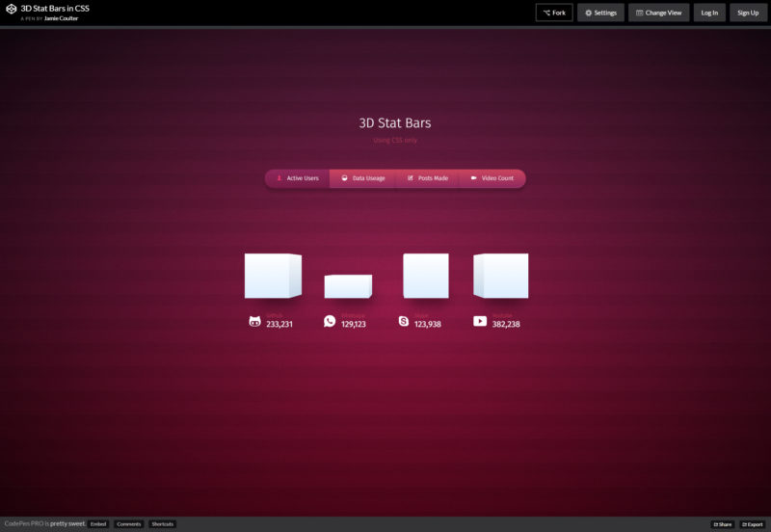
Task: Click the YouTube play icon
Action: (x=480, y=321)
